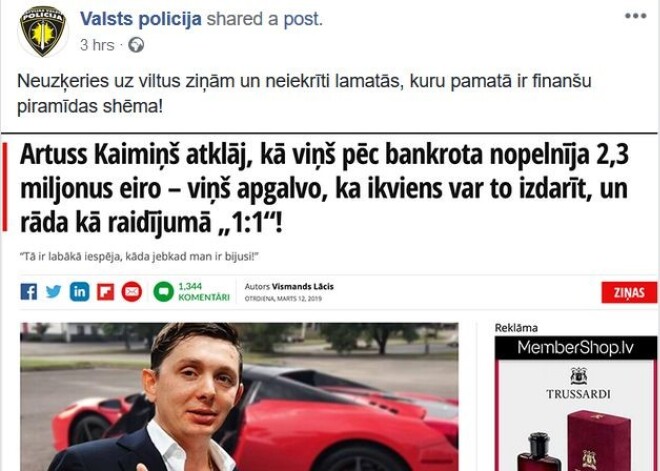The image size is (660, 471).
Task: Open Valsts policija page name link
Action: point(141,19)
